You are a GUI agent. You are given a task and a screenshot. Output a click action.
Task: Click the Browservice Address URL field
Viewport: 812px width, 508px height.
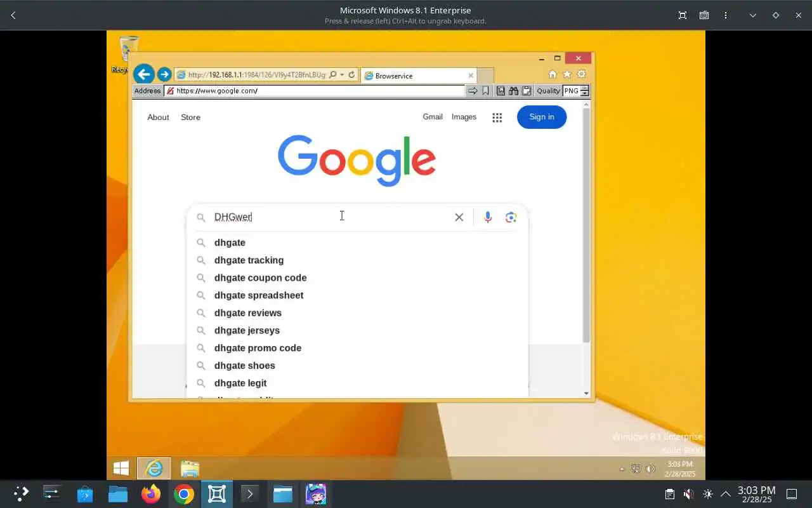[315, 91]
